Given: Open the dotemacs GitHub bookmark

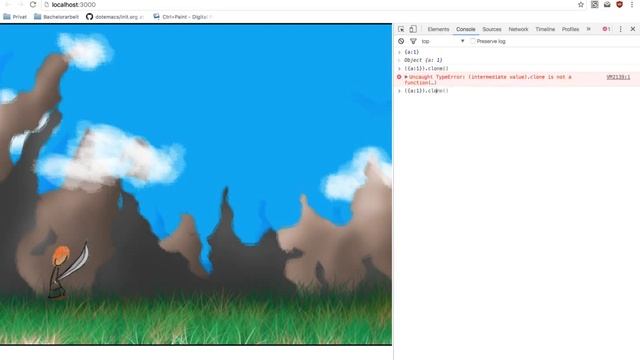Looking at the screenshot, I should coord(115,17).
